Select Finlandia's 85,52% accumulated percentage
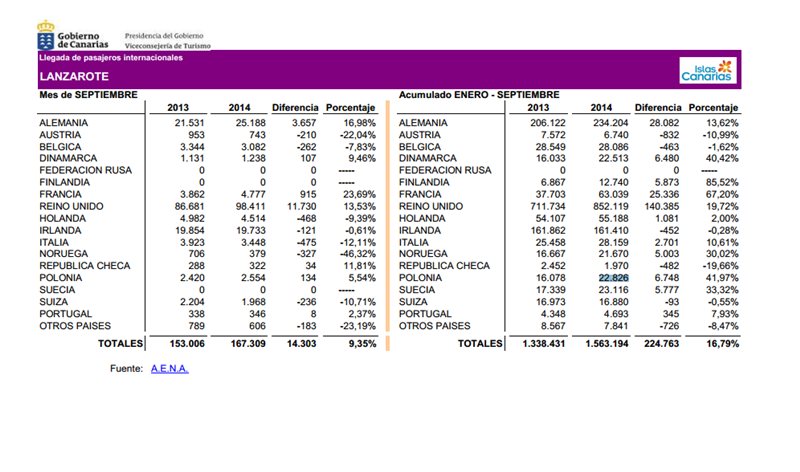Viewport: 800px width, 472px height. coord(720,181)
